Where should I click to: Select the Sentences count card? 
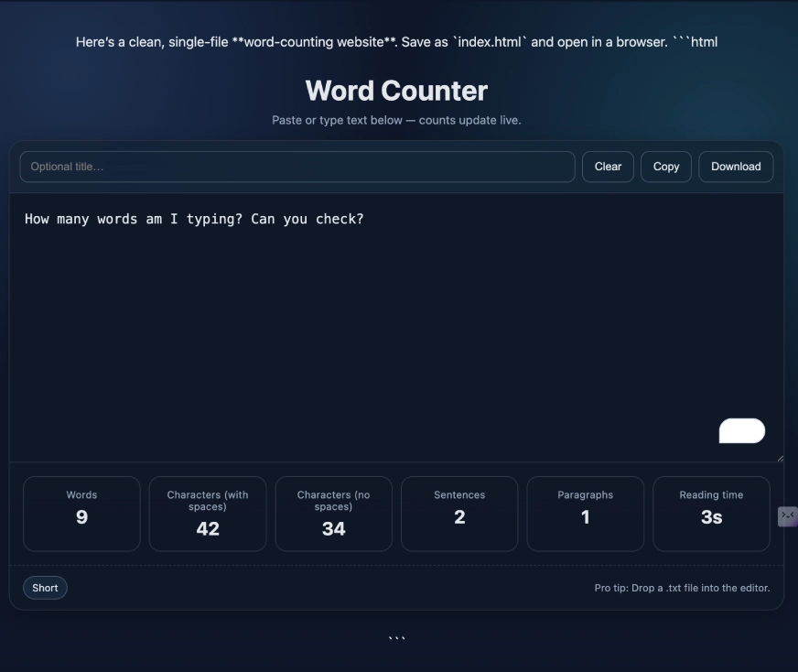(459, 514)
